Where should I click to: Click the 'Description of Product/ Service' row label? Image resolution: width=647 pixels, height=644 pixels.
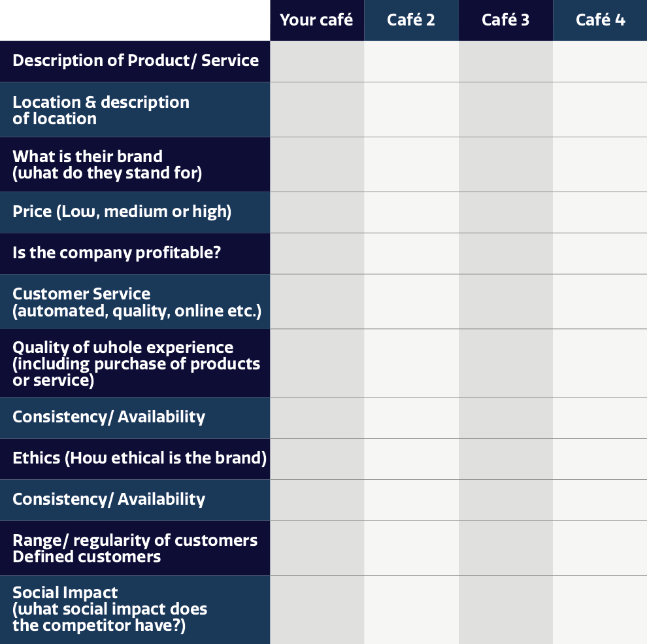(135, 61)
